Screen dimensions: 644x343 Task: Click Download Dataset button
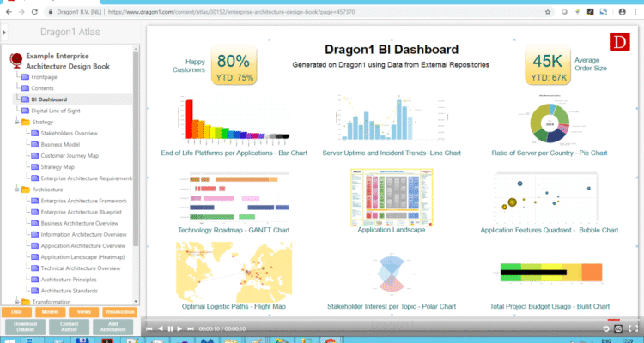click(x=25, y=327)
